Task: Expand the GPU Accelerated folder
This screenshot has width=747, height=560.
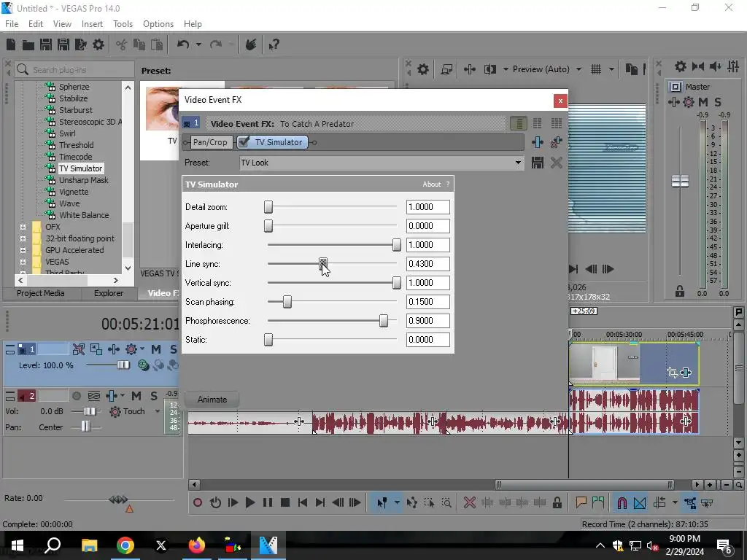Action: pos(23,251)
